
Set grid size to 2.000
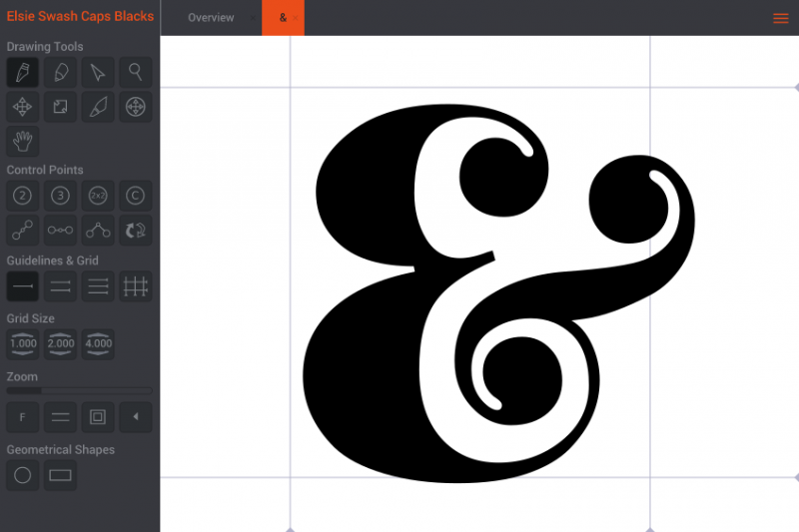point(60,344)
